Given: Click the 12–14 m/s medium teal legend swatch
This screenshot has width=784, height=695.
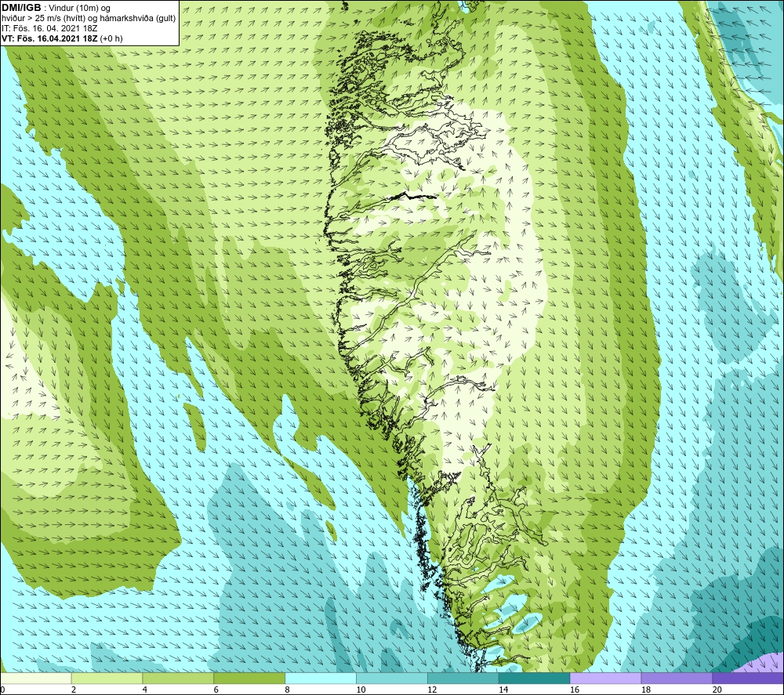Looking at the screenshot, I should coord(463,679).
